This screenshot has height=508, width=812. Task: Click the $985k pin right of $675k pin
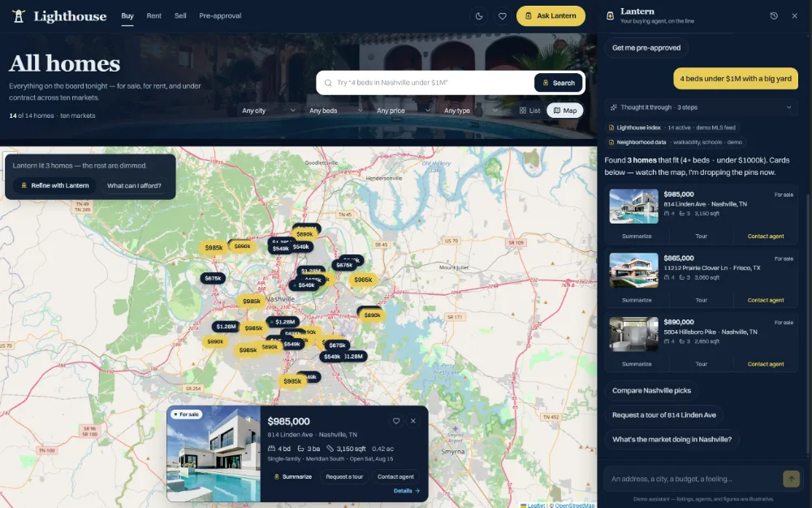(x=363, y=280)
